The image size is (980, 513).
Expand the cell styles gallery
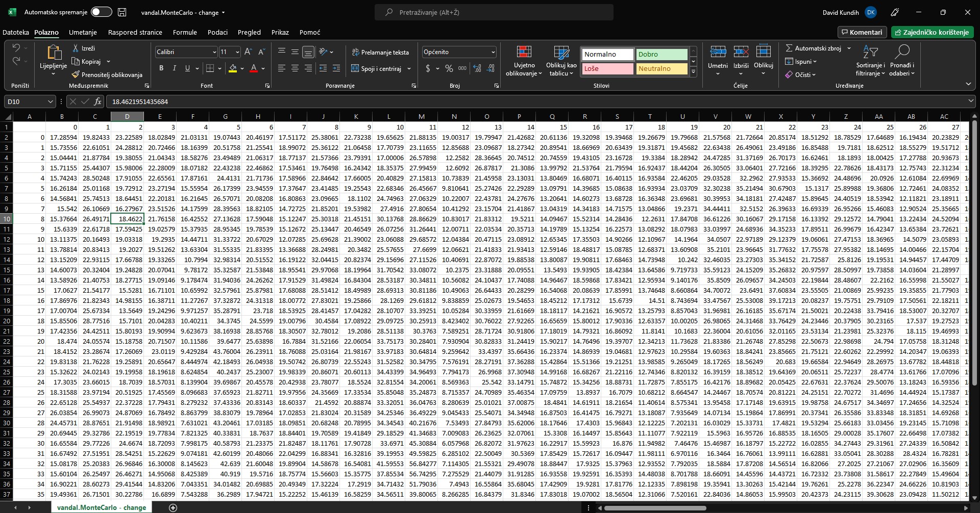693,72
